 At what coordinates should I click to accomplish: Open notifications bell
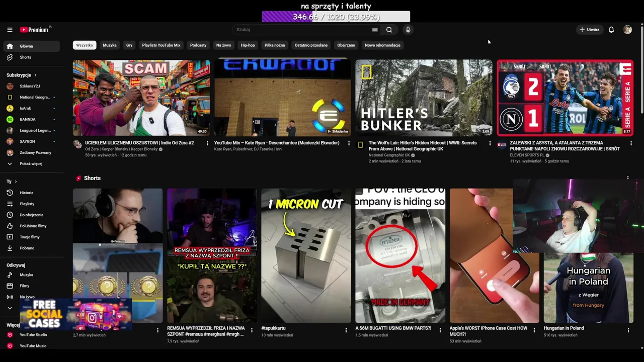pos(611,30)
